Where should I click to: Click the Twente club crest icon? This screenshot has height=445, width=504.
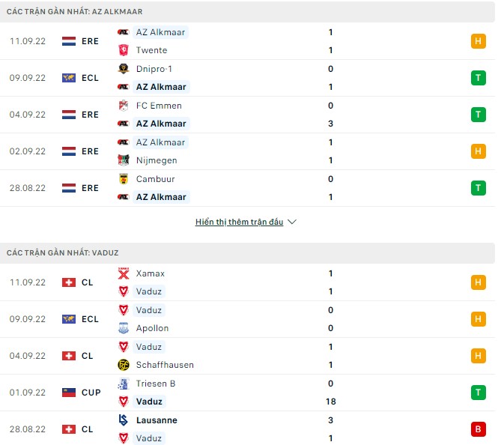(124, 50)
